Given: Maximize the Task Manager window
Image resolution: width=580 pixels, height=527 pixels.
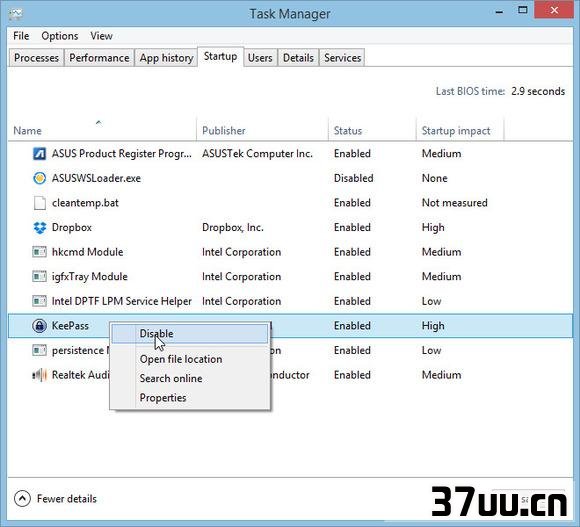Looking at the screenshot, I should click(x=523, y=10).
